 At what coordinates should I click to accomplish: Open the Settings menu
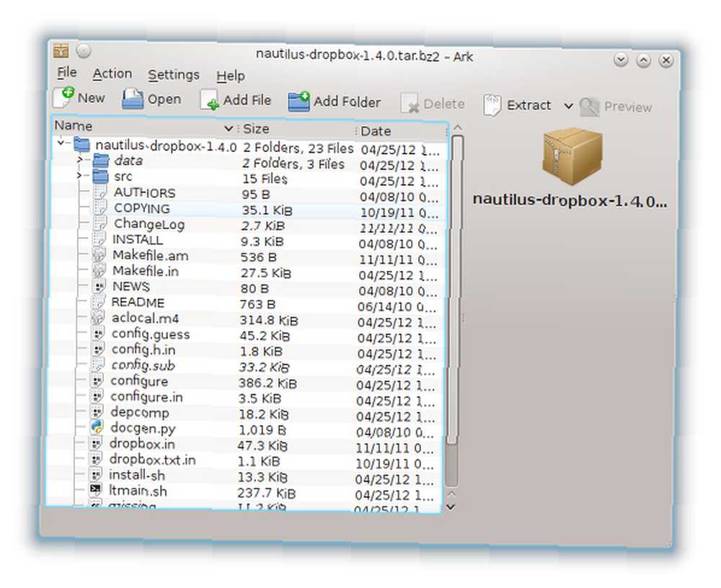174,75
